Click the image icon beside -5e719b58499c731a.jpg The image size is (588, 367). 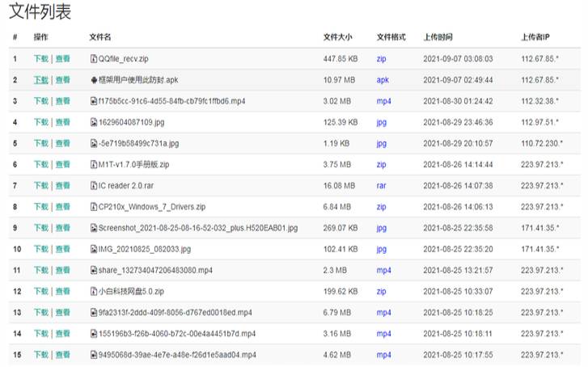(94, 143)
